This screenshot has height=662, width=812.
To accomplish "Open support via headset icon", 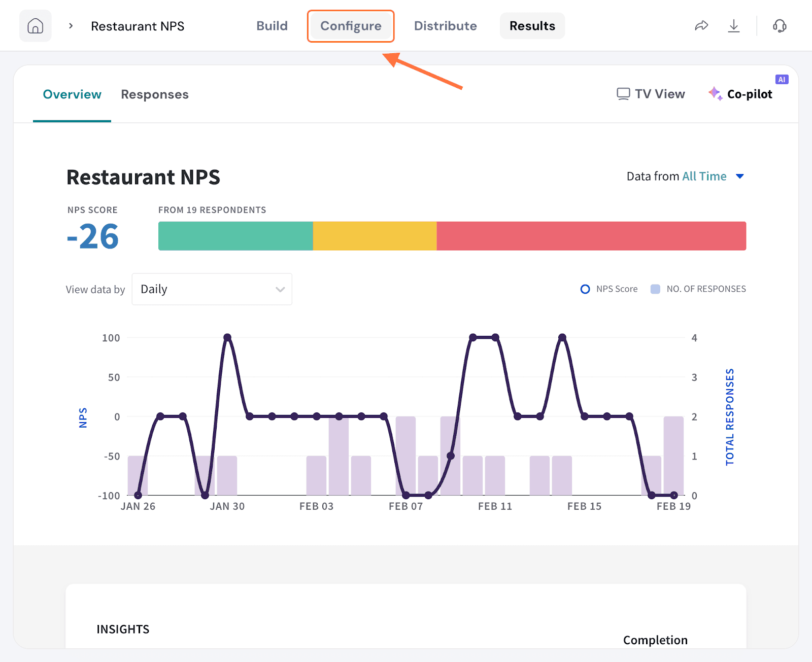I will 780,26.
